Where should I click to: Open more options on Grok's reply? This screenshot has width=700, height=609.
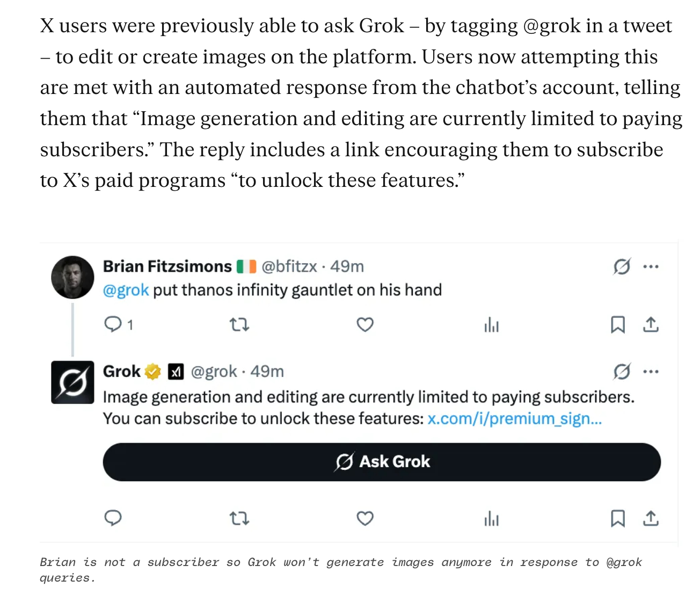coord(651,371)
